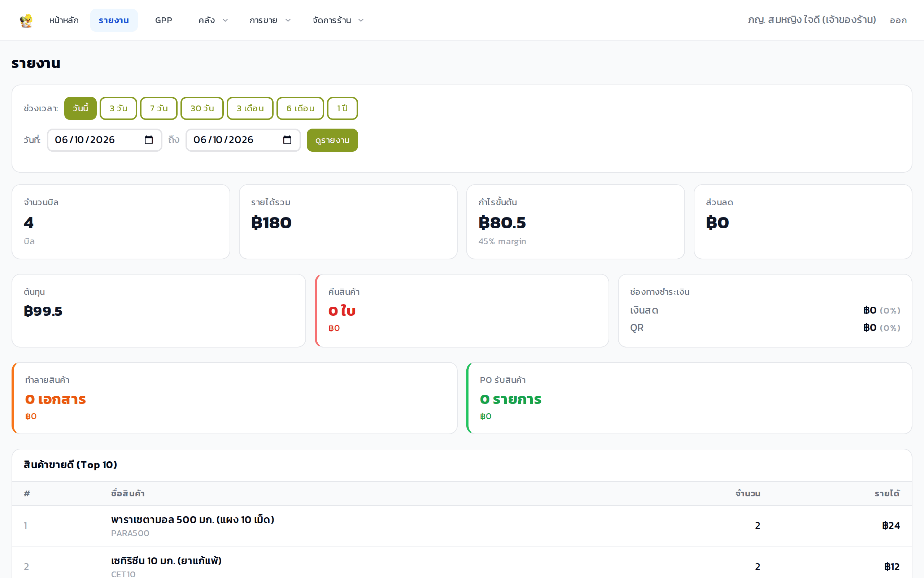
Task: Click the ชื่อสินค้า column header
Action: click(128, 493)
